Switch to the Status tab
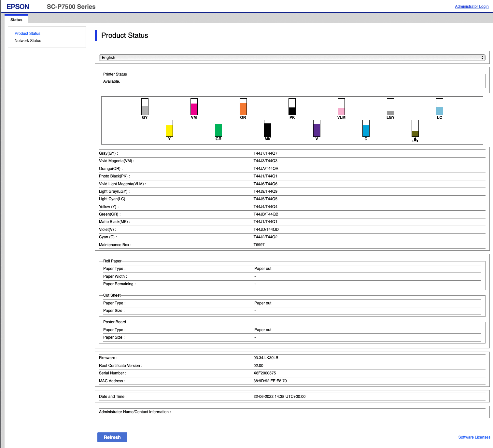This screenshot has height=448, width=493. (16, 20)
